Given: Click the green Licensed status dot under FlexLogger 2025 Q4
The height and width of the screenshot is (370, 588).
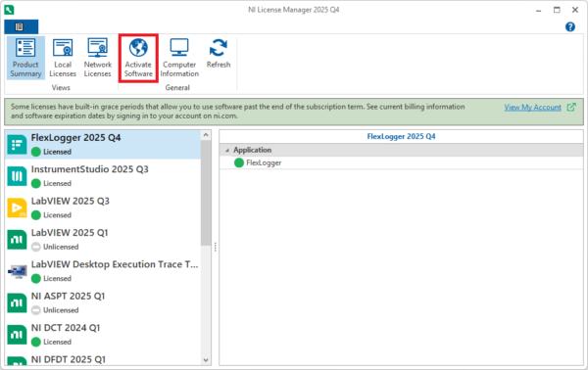Looking at the screenshot, I should pos(36,152).
